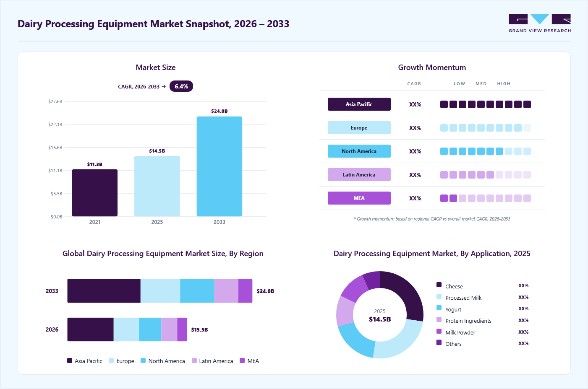Click the lavender Protein Ingredients donut slice
Image resolution: width=588 pixels, height=389 pixels.
click(x=345, y=311)
